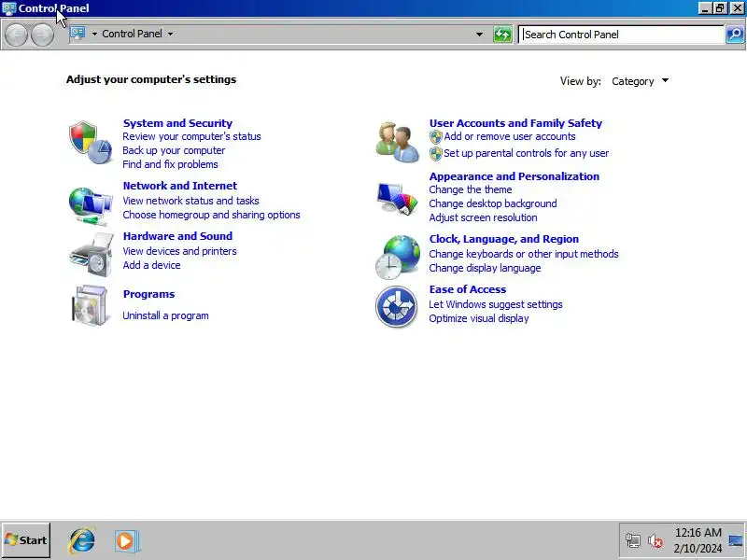Screen dimensions: 747x560
Task: Click Let Windows suggest settings
Action: [496, 305]
